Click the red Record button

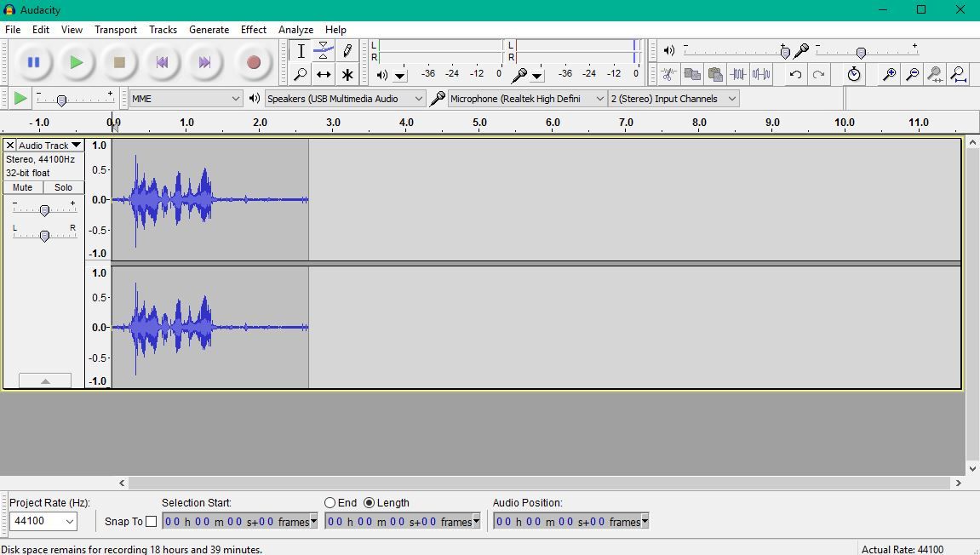253,62
